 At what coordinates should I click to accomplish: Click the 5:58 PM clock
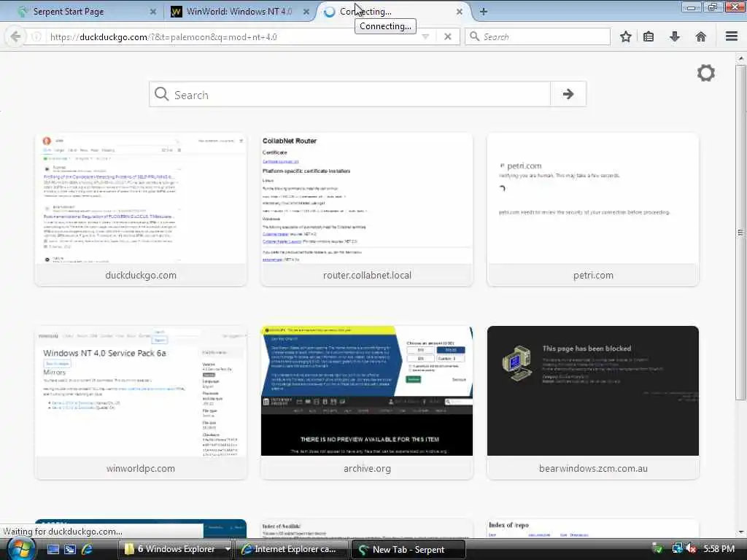coord(719,548)
